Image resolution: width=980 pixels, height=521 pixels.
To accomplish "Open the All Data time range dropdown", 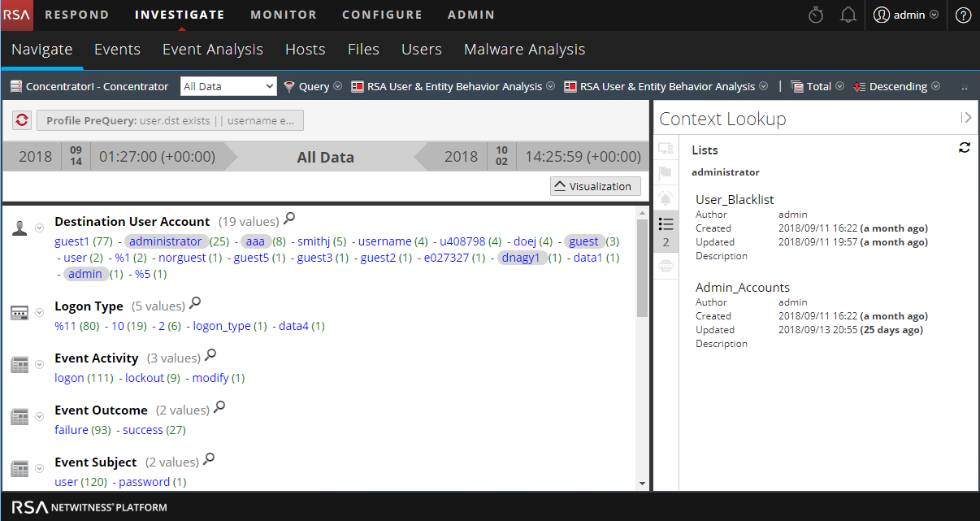I will pos(228,86).
